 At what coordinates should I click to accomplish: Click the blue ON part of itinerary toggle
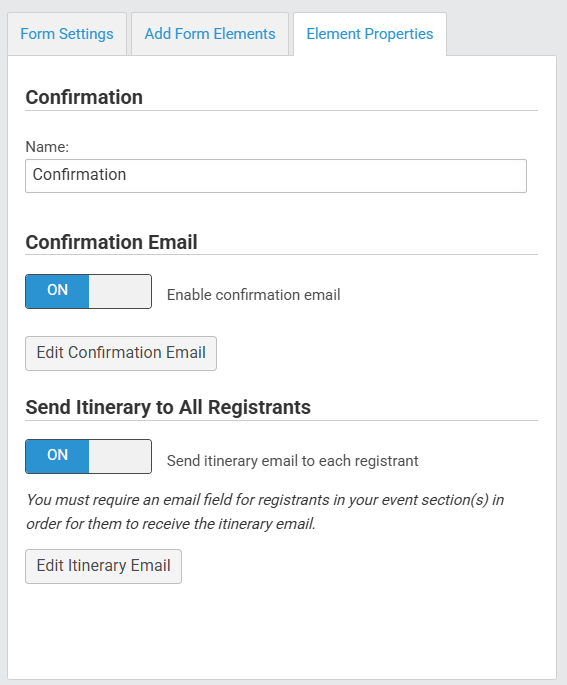[x=57, y=457]
